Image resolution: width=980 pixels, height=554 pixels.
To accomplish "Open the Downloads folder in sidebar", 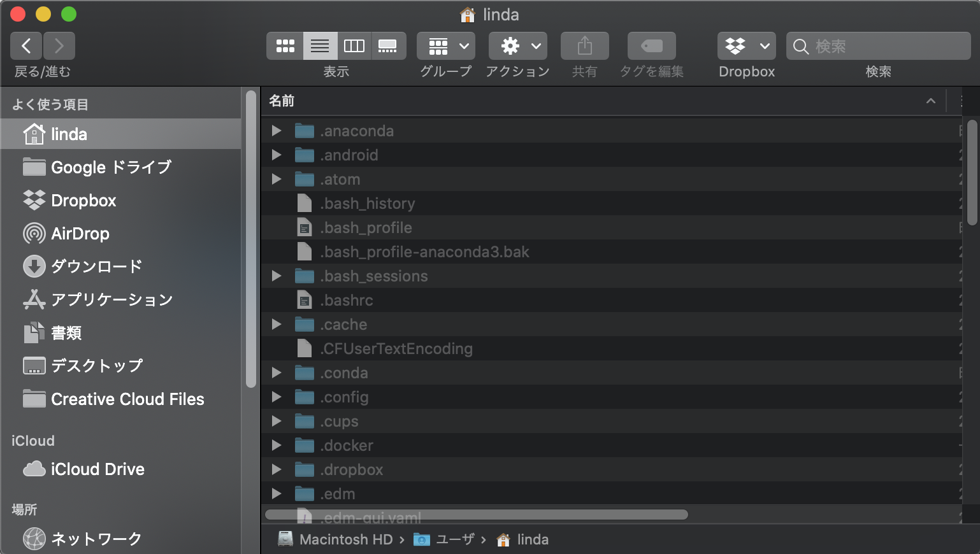I will pyautogui.click(x=96, y=266).
